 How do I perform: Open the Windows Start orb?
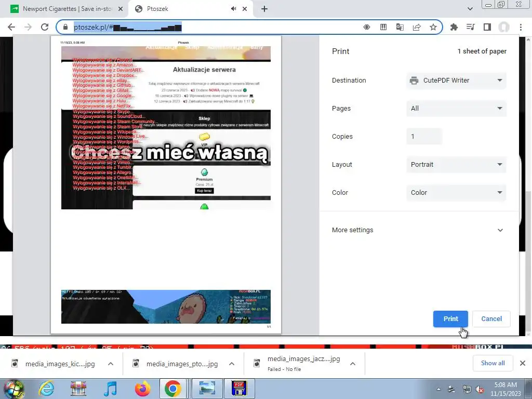(x=14, y=389)
